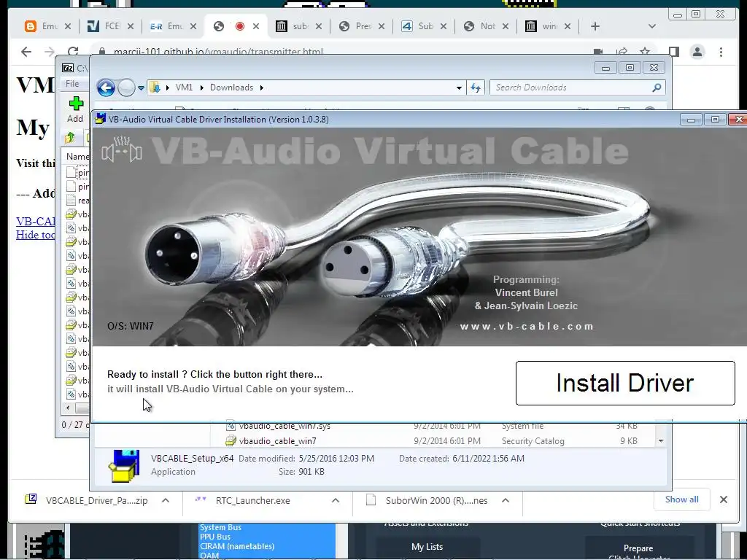Reload the Chrome page
This screenshot has height=560, width=747.
click(x=73, y=52)
